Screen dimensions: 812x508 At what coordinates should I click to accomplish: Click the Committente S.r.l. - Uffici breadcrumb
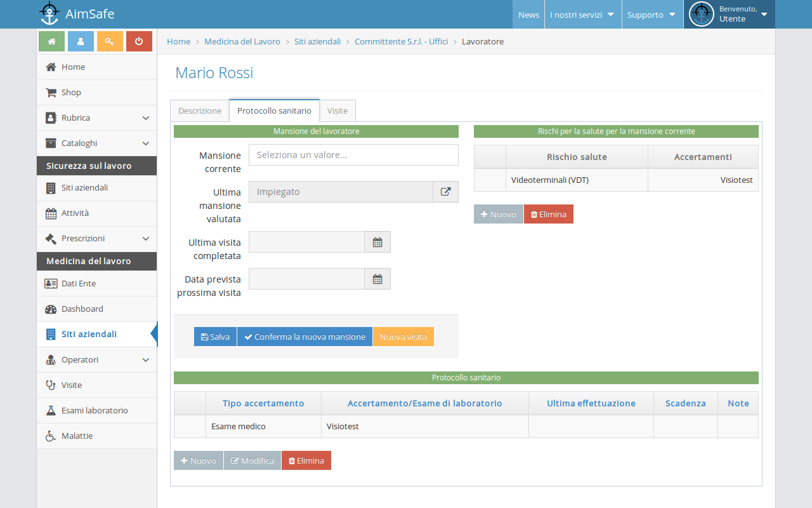[x=401, y=41]
